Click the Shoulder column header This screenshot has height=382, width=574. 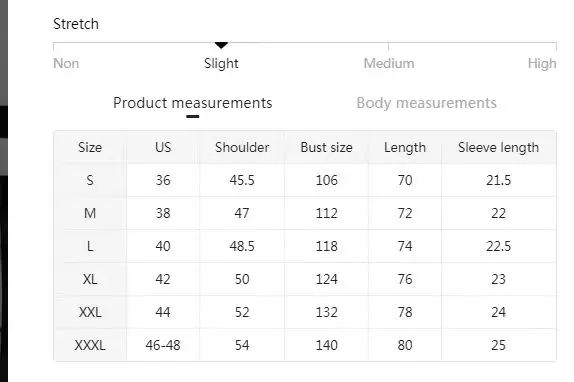click(x=242, y=147)
